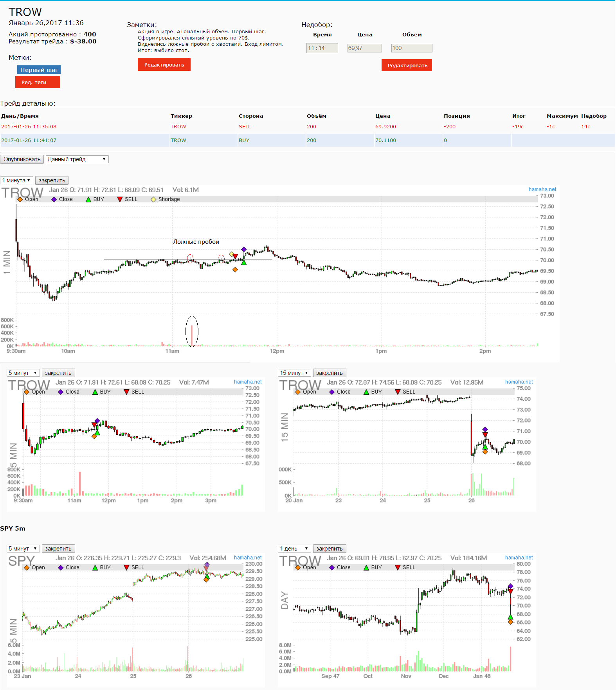Open the 5 минут dropdown above TROW 5-minute chart
The height and width of the screenshot is (691, 616).
point(23,373)
